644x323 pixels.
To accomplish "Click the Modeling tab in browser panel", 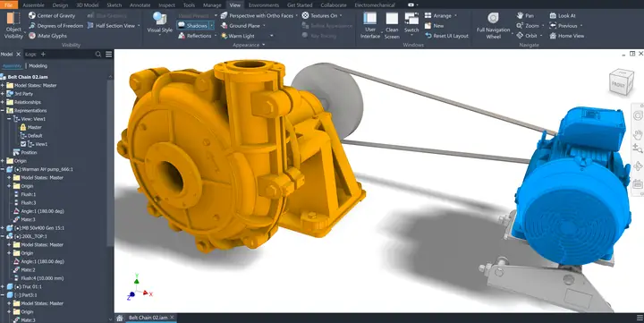I will point(38,65).
